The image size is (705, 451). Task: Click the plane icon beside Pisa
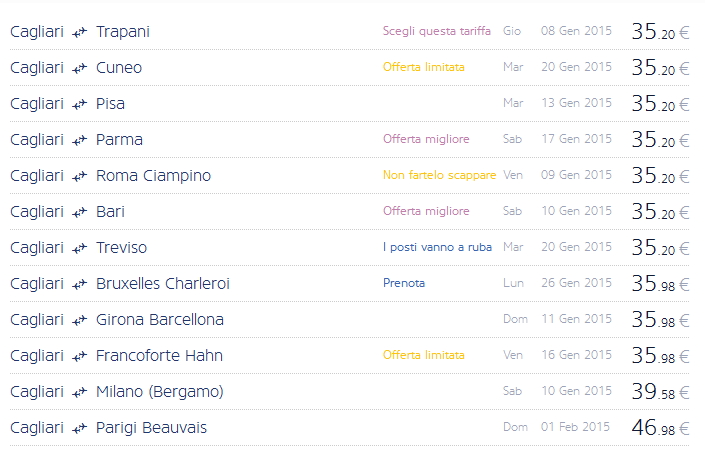click(x=80, y=104)
